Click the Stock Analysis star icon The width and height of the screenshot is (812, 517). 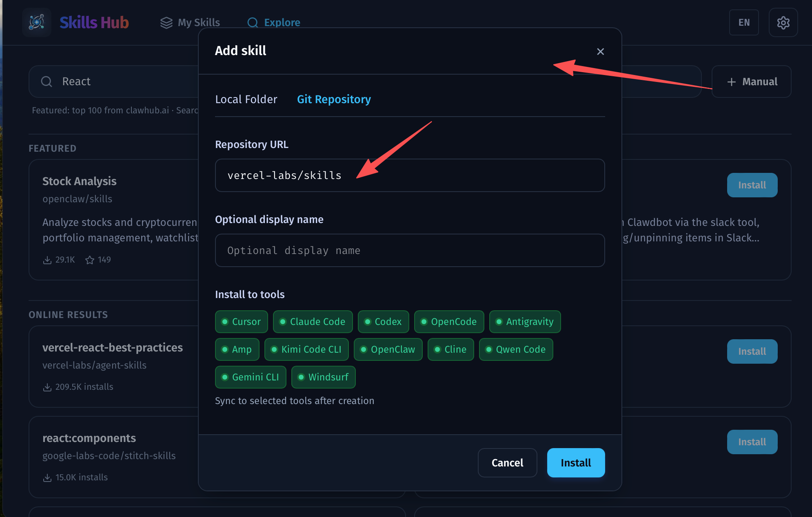(90, 260)
